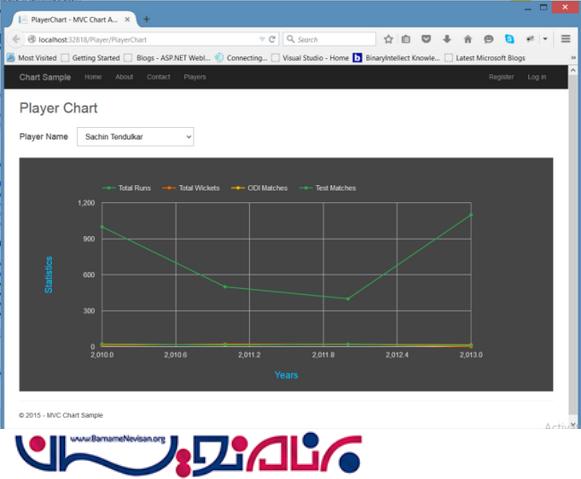Open the chat bubble icon in toolbar

pos(488,39)
